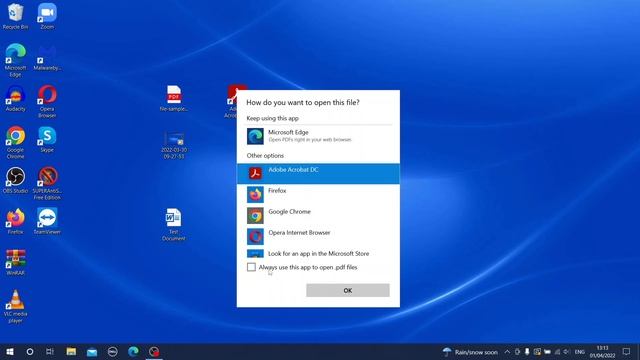Choose Adobe Acrobat DC in the list

(x=318, y=173)
